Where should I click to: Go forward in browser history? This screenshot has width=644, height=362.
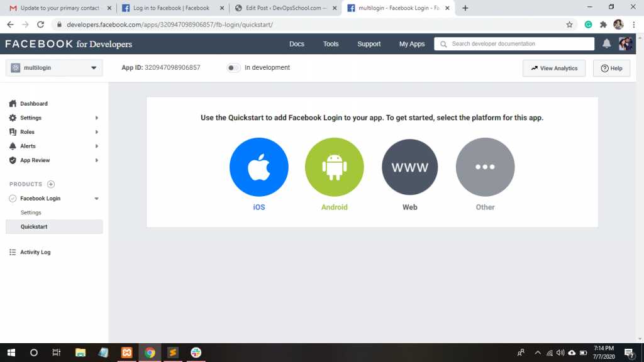click(x=25, y=25)
